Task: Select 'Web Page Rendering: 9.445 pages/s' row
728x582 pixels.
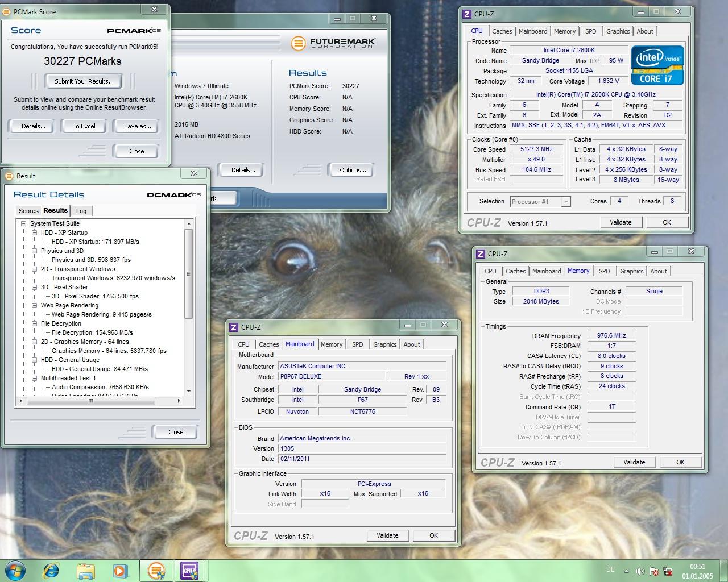Action: tap(102, 314)
